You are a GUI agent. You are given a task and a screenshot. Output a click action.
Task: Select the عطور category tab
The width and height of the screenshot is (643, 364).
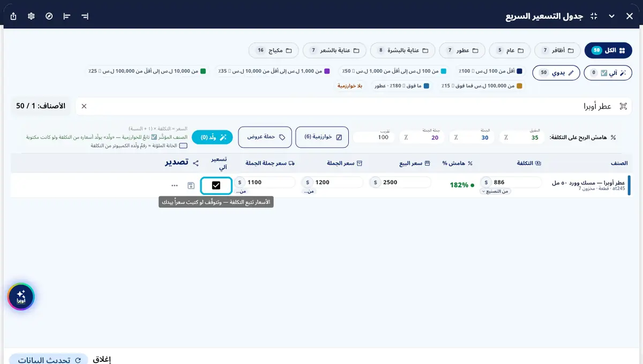(x=462, y=50)
